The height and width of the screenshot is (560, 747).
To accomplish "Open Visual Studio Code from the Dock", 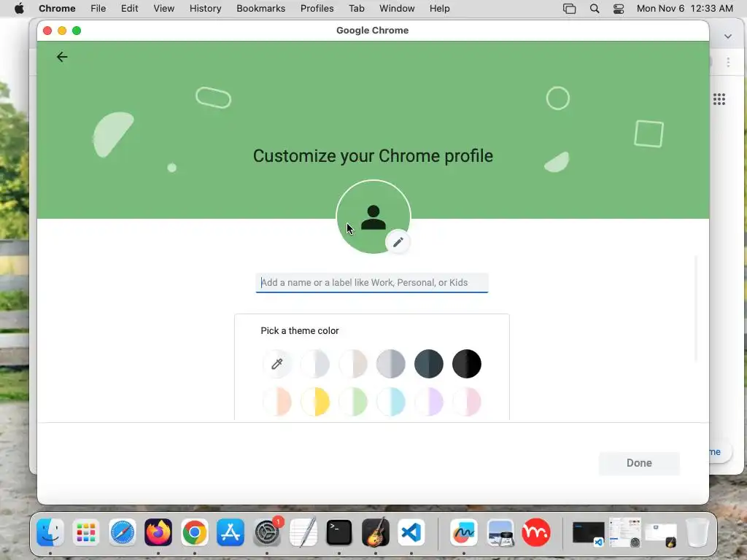I will pyautogui.click(x=411, y=532).
